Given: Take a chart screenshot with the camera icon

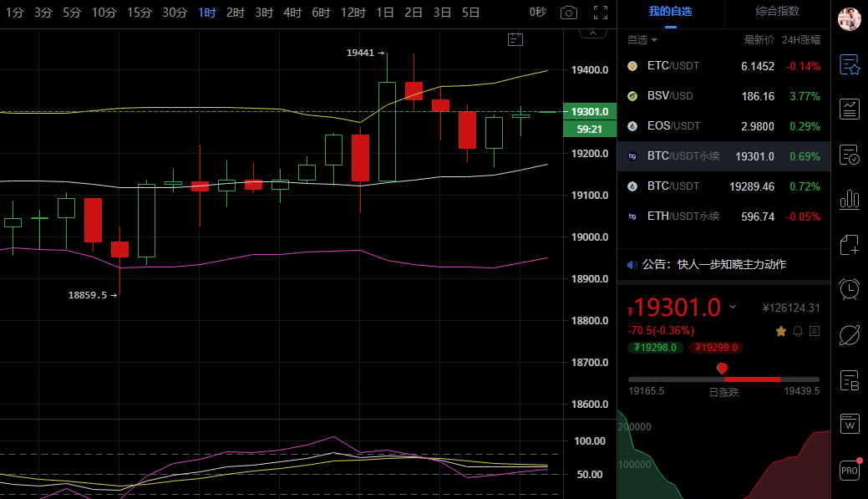Looking at the screenshot, I should pyautogui.click(x=568, y=13).
